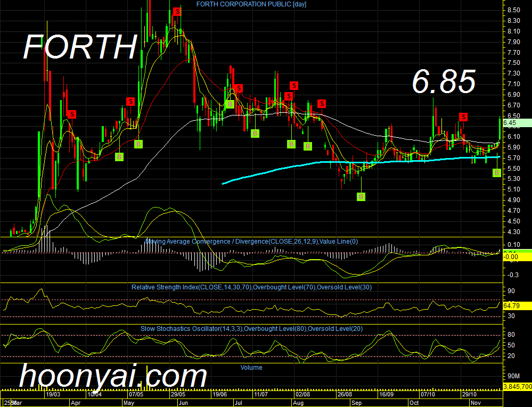Click the current price tag 6.45 on price axis
532x407 pixels.
[x=517, y=123]
